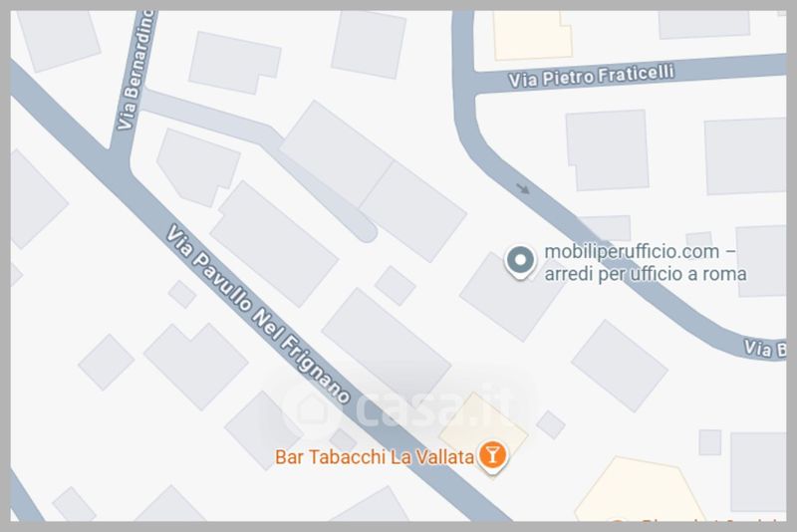Click the small square building right of the long block

click(396, 286)
